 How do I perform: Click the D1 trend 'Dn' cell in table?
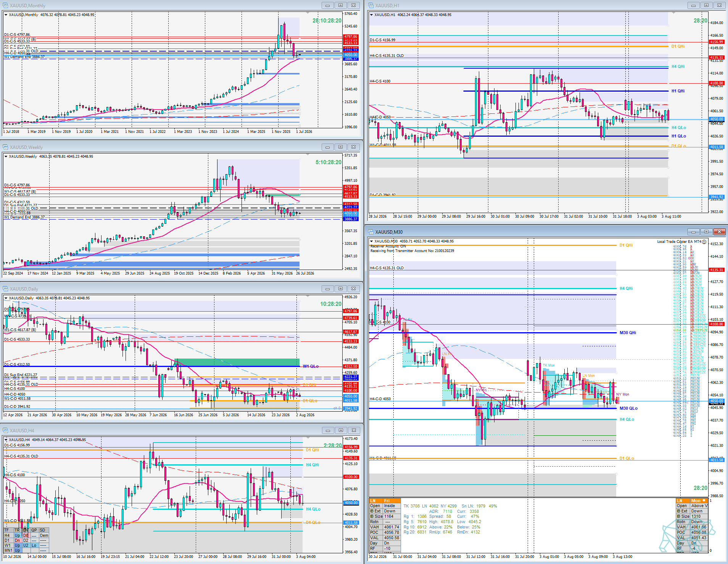[x=17, y=540]
